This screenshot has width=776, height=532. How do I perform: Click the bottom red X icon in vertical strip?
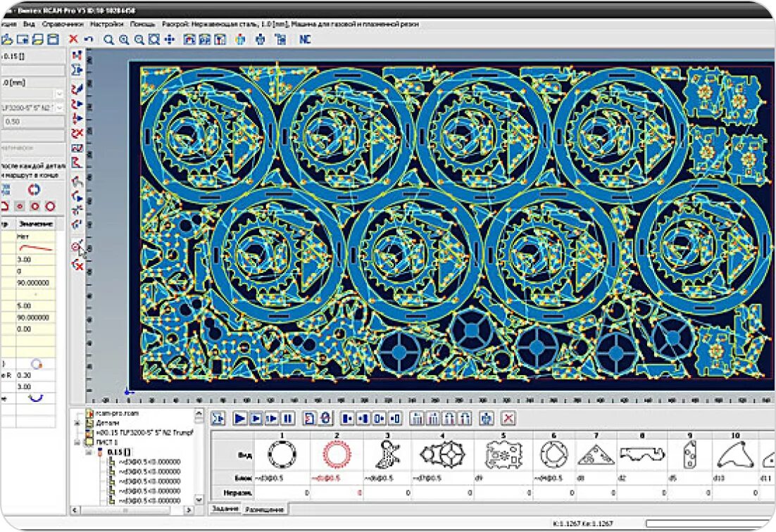click(77, 265)
